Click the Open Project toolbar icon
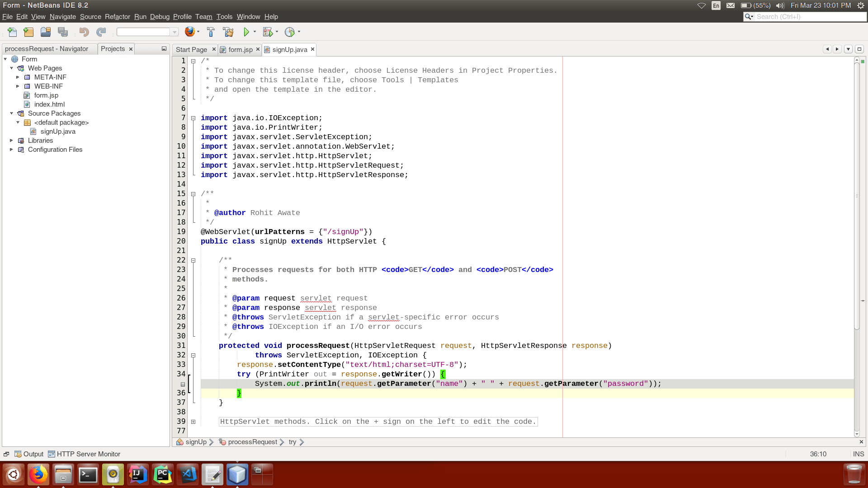 (46, 32)
